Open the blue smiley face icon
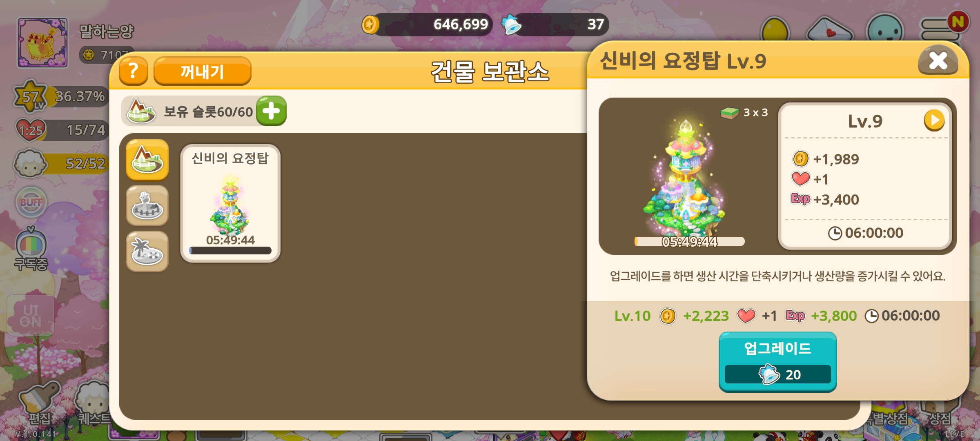The width and height of the screenshot is (980, 441). click(x=885, y=29)
